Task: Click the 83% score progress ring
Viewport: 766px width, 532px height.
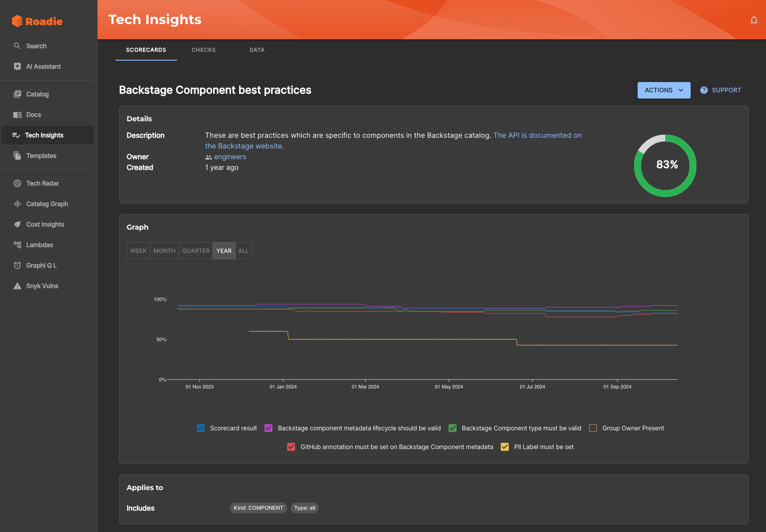Action: [x=665, y=166]
